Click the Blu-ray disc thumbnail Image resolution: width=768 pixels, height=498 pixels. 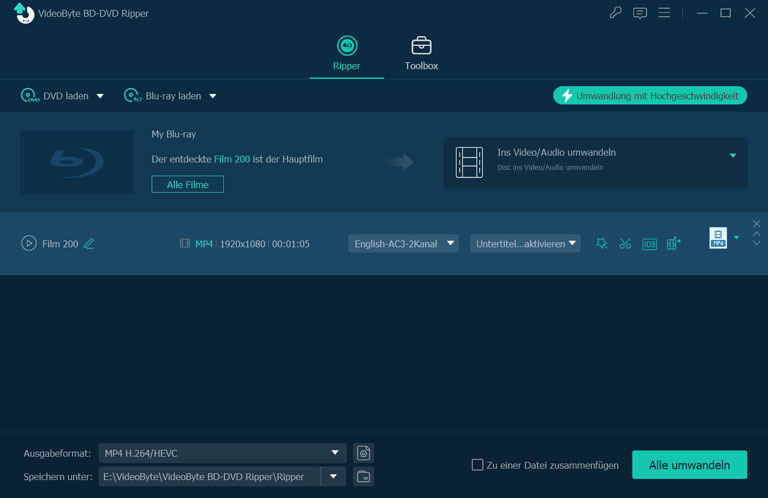point(77,162)
